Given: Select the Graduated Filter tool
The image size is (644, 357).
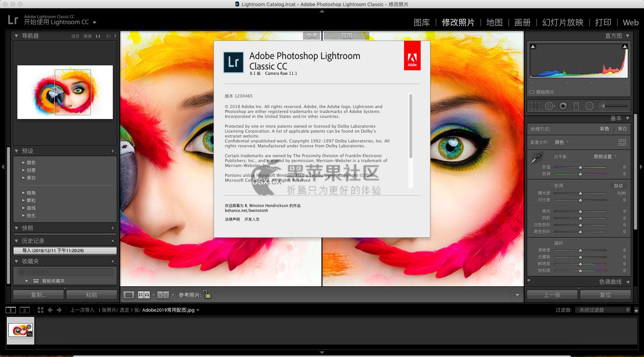Looking at the screenshot, I should (576, 106).
